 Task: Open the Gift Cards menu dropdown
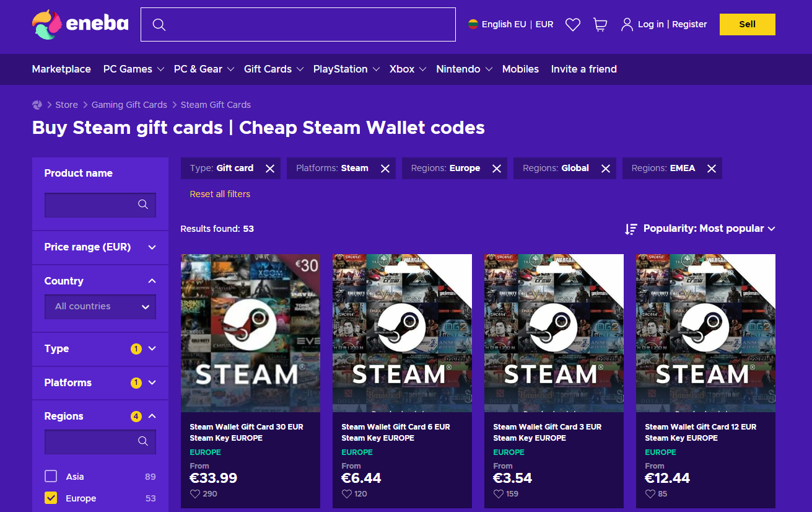[x=274, y=69]
